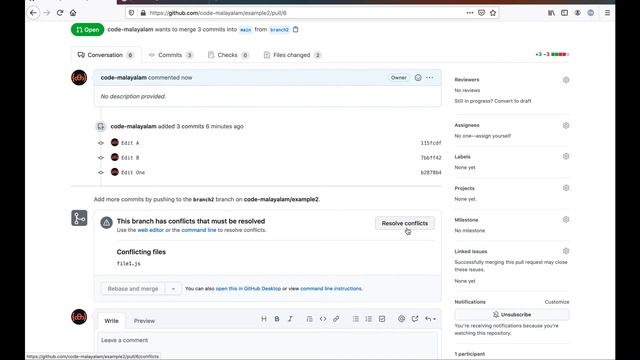Image resolution: width=640 pixels, height=360 pixels.
Task: Go back with the browser back arrow
Action: 33,13
